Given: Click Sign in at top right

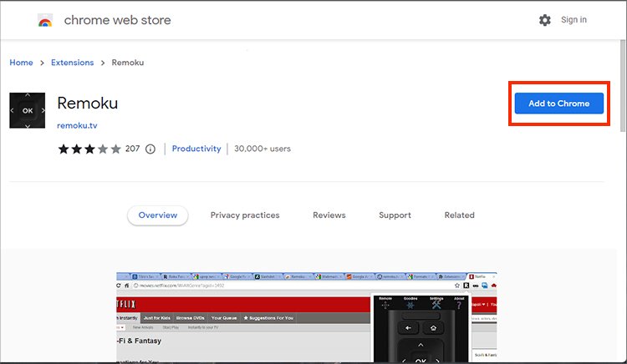Looking at the screenshot, I should tap(573, 19).
